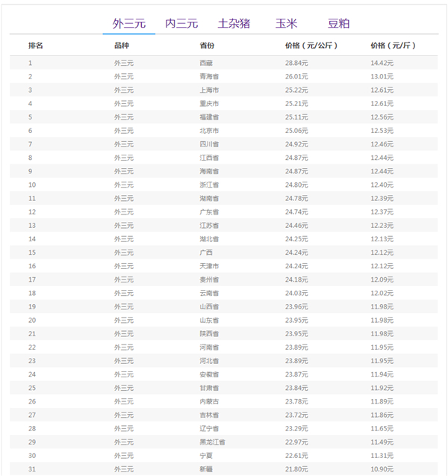
Task: Click rank number 31 in the table
Action: (x=32, y=469)
